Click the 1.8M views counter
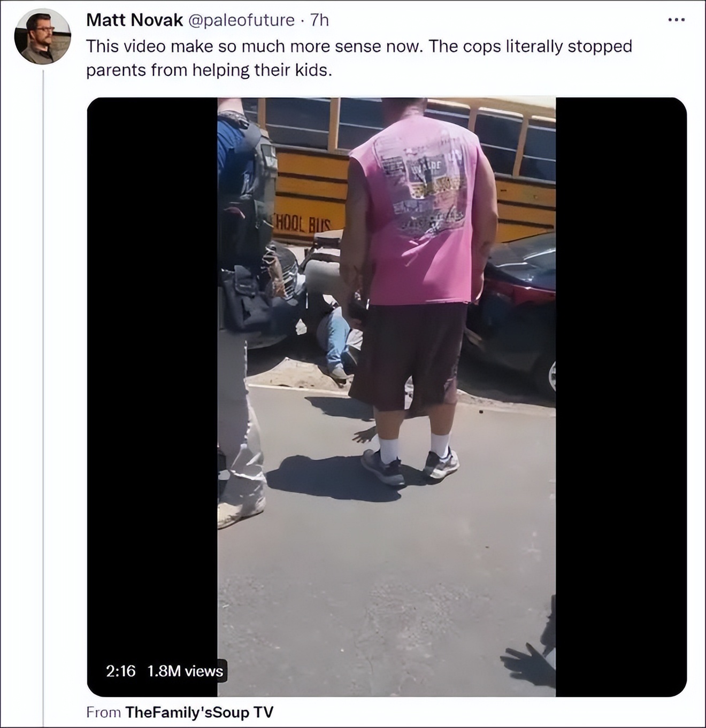The image size is (706, 728). tap(185, 671)
